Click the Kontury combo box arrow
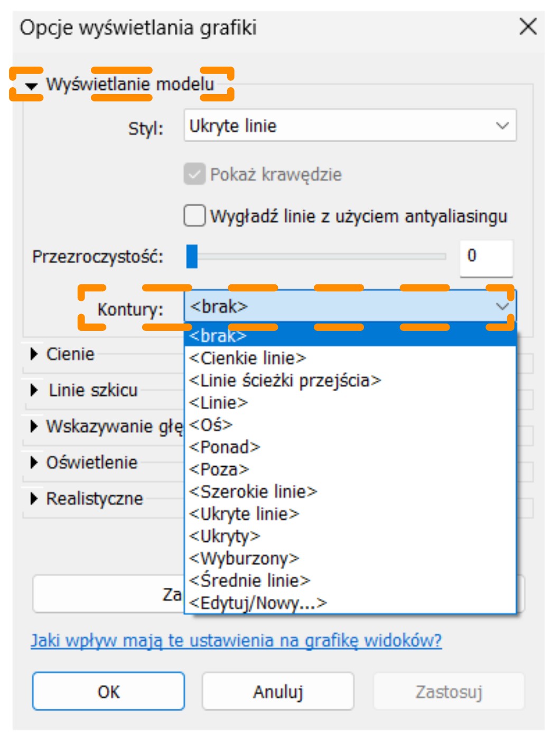This screenshot has height=749, width=560. 502,307
